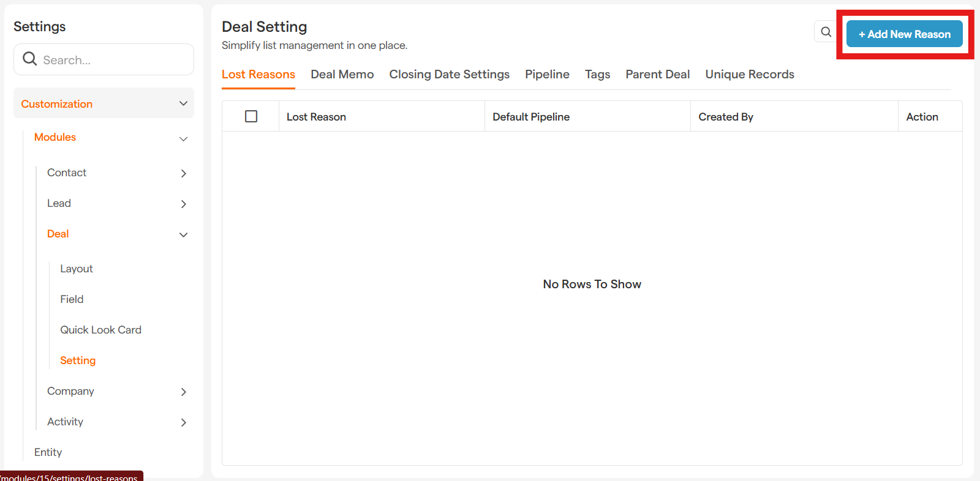The height and width of the screenshot is (481, 980).
Task: Collapse the Customization section chevron
Action: pos(183,103)
